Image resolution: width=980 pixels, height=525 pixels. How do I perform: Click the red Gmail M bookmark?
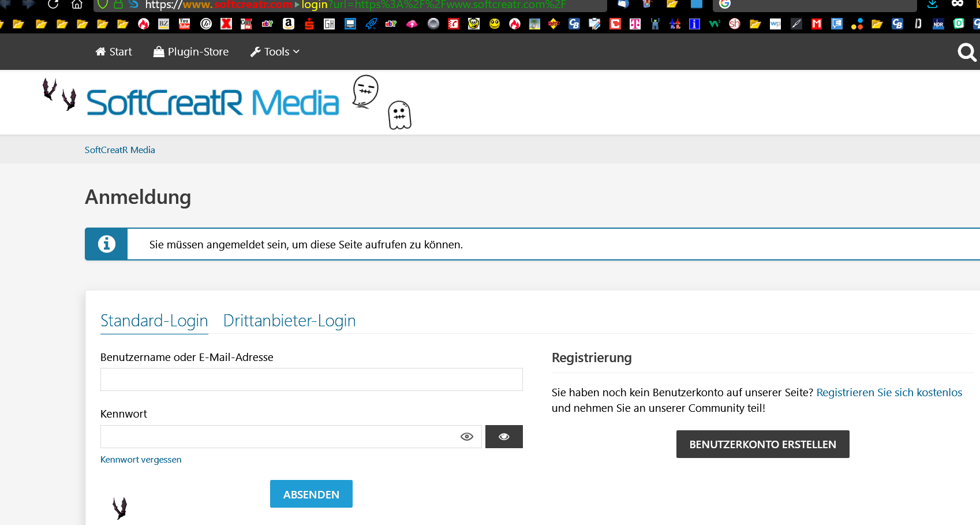[816, 24]
